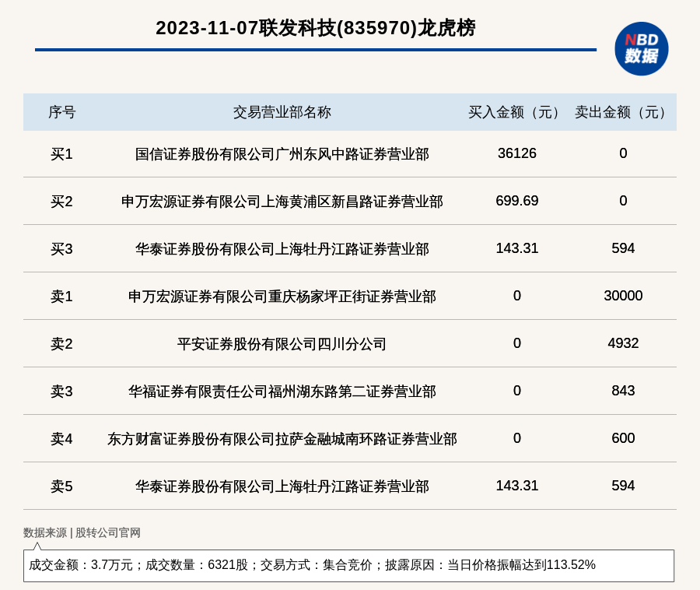The height and width of the screenshot is (590, 700).
Task: Click the sell amount 30000
Action: click(x=623, y=296)
